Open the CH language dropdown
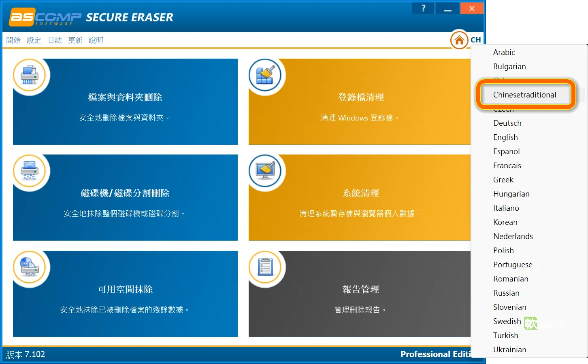 click(x=476, y=40)
